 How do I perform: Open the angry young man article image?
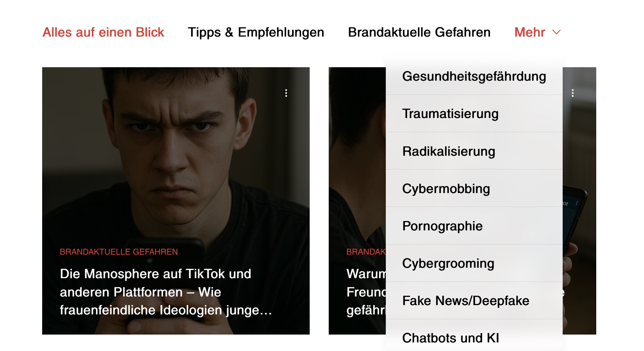176,157
